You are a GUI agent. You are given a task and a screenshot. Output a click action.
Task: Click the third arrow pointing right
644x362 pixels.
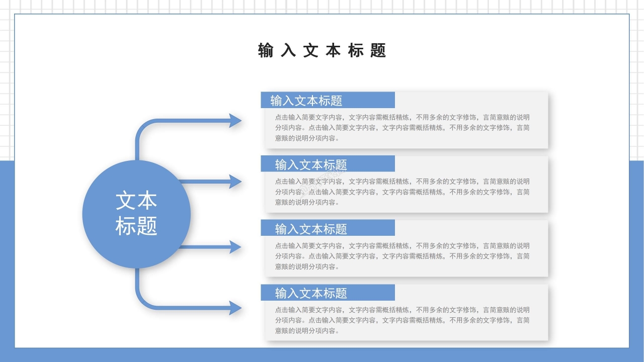211,247
